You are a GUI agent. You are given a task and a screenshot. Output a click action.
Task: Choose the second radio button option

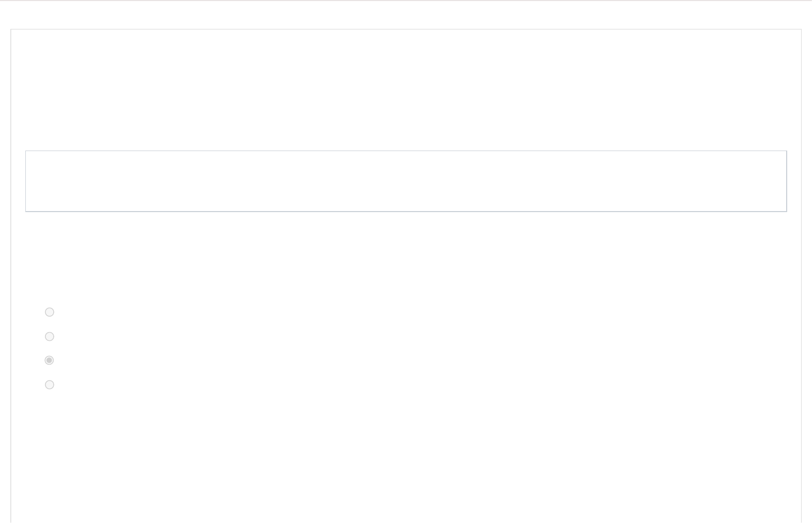tap(50, 337)
